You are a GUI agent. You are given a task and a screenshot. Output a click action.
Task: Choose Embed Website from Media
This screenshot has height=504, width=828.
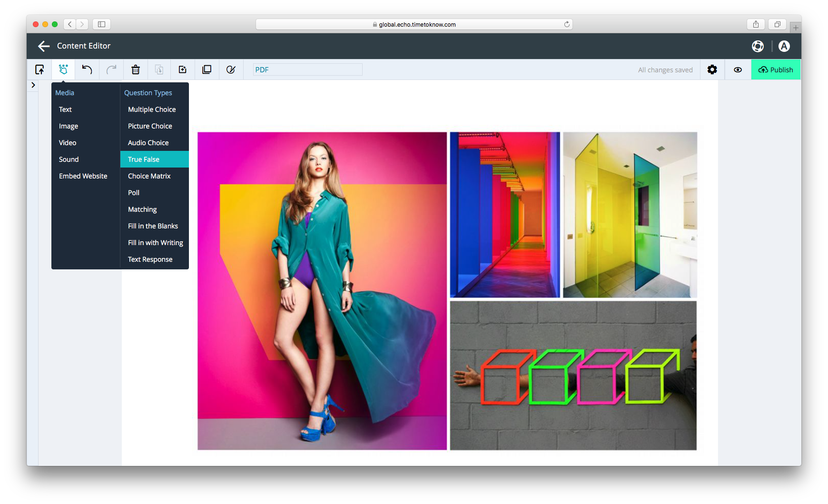(83, 176)
